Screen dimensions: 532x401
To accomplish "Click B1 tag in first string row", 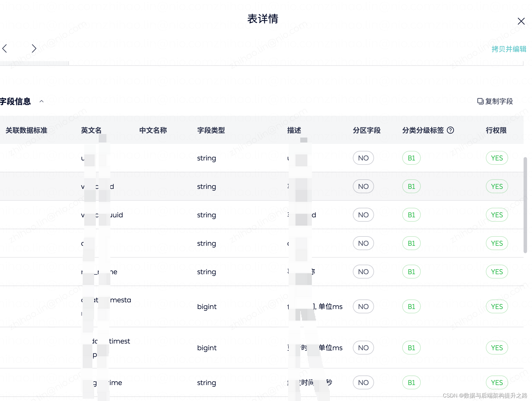I will coord(411,158).
